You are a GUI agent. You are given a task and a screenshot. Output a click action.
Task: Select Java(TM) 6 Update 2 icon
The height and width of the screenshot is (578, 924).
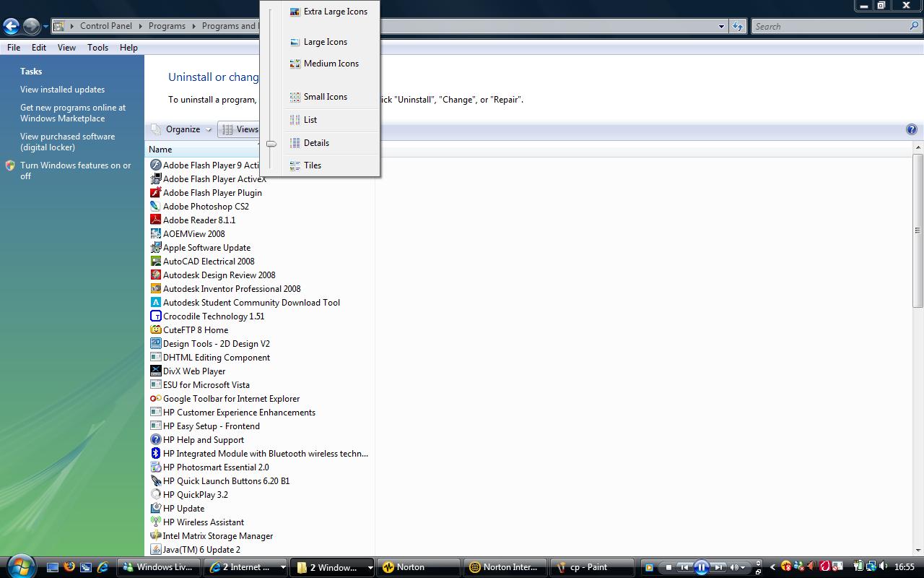tap(155, 550)
